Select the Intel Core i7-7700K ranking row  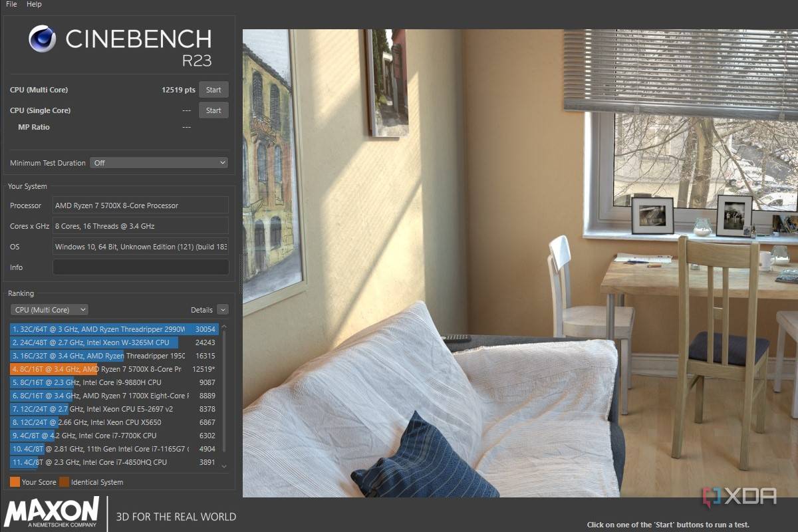point(114,436)
